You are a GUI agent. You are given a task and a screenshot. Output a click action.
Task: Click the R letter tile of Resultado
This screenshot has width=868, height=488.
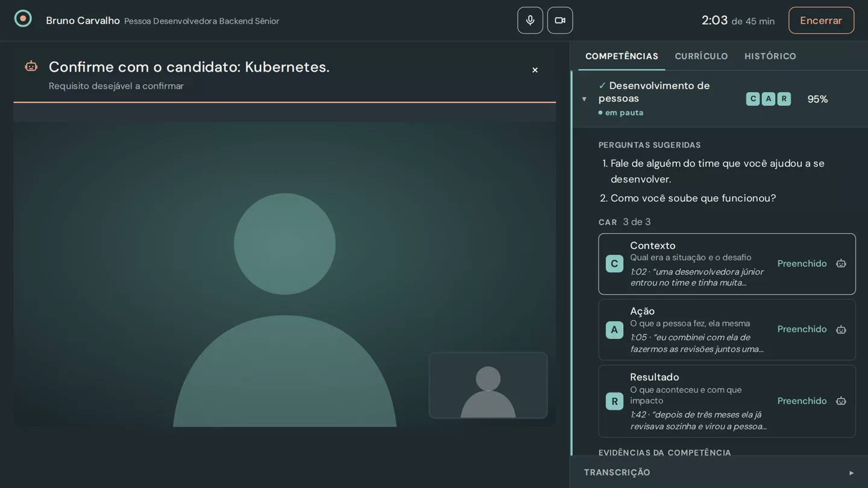614,401
